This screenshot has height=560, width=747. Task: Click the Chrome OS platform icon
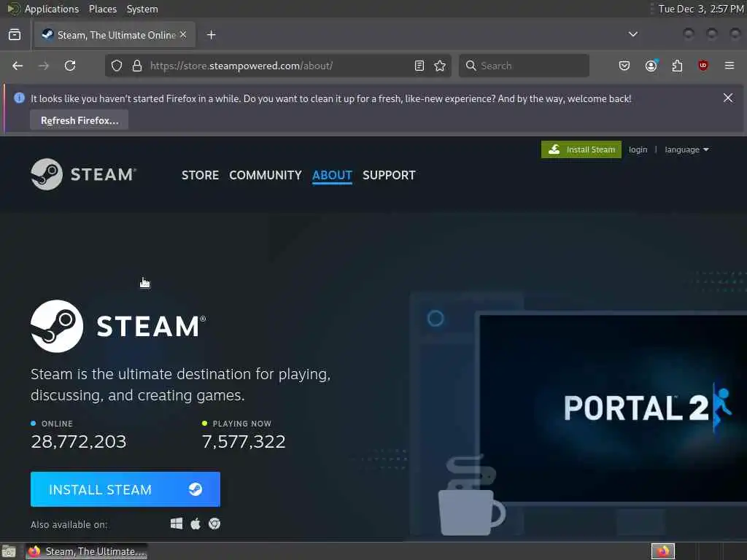click(x=214, y=524)
